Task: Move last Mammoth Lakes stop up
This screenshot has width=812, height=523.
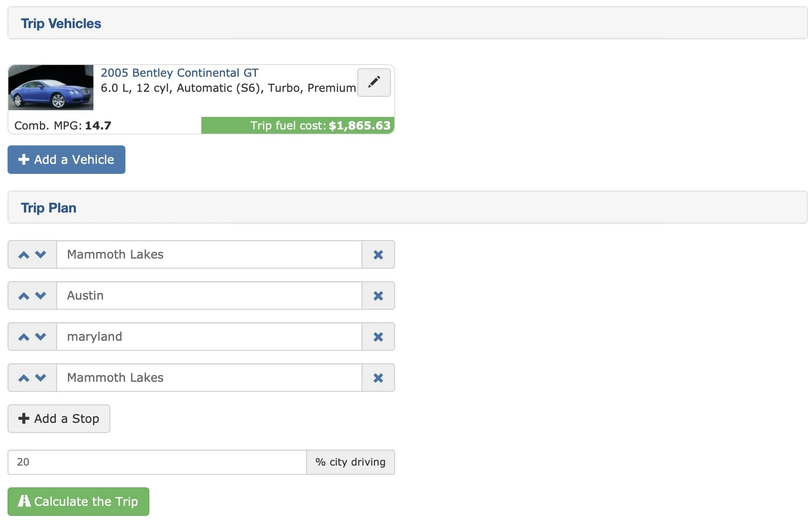Action: click(24, 378)
